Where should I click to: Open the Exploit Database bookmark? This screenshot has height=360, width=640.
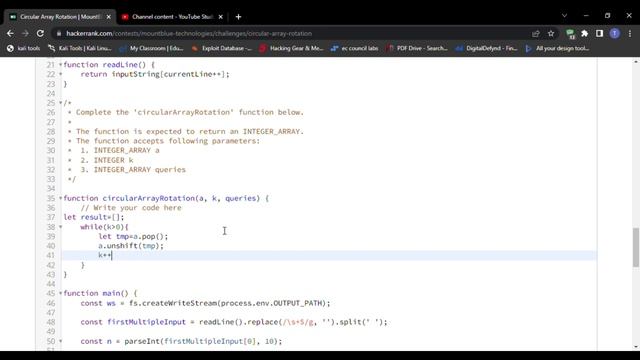(x=222, y=48)
